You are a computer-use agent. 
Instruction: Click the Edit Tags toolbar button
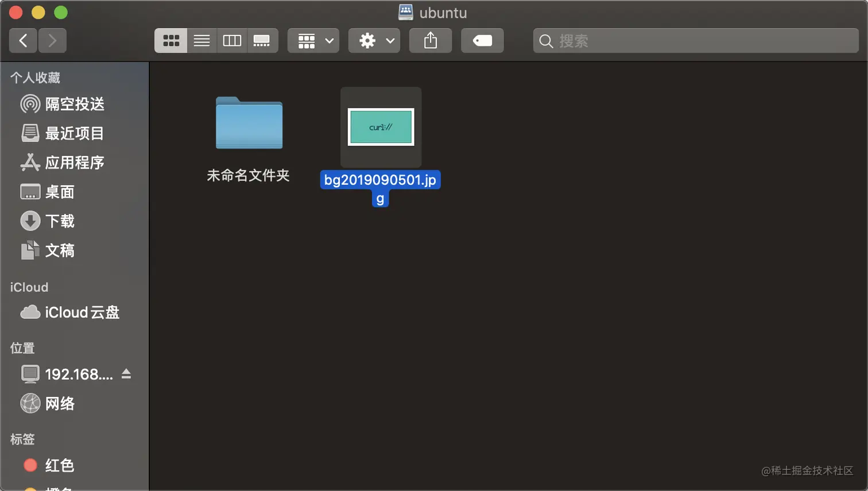pyautogui.click(x=482, y=41)
